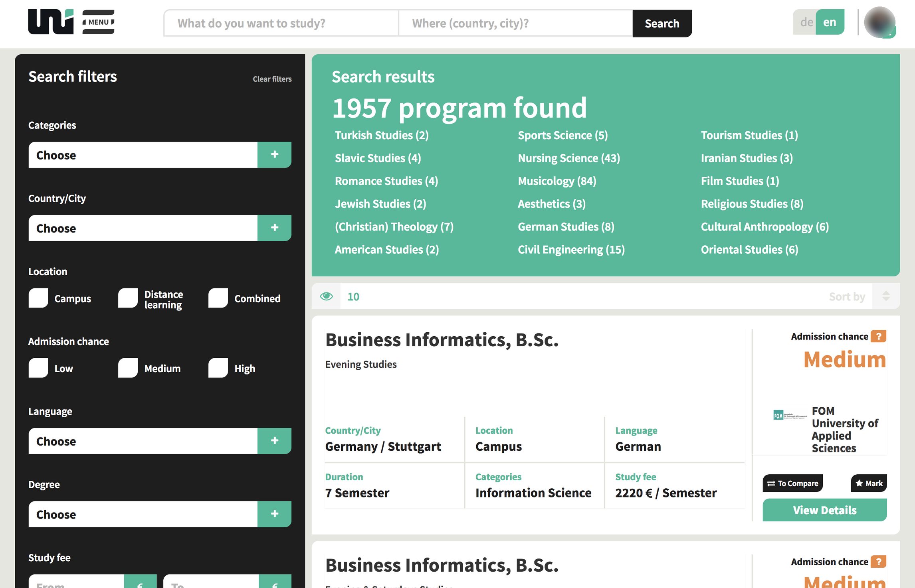Open the Religious Studies (8) link
The height and width of the screenshot is (588, 915).
pyautogui.click(x=752, y=203)
